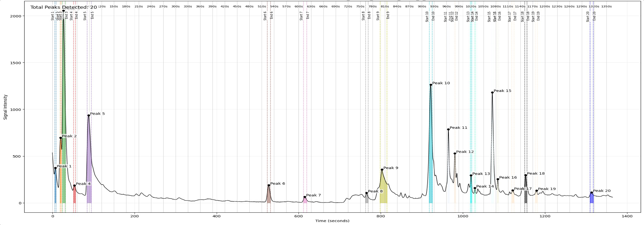
Task: Click the '300s' time marker at top
Action: click(175, 6)
